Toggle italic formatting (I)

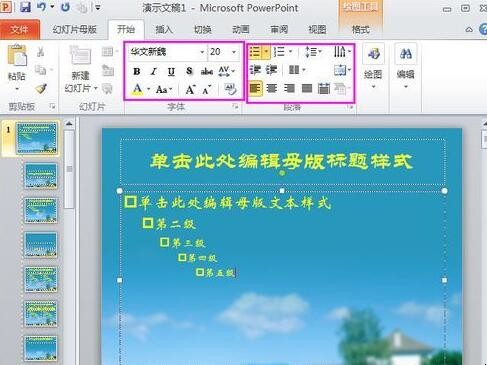click(x=154, y=71)
